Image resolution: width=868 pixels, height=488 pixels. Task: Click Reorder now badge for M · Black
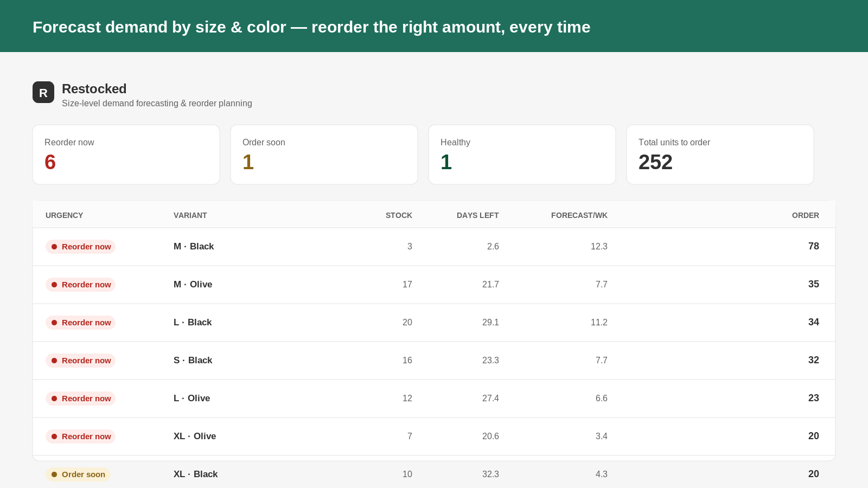tap(80, 247)
